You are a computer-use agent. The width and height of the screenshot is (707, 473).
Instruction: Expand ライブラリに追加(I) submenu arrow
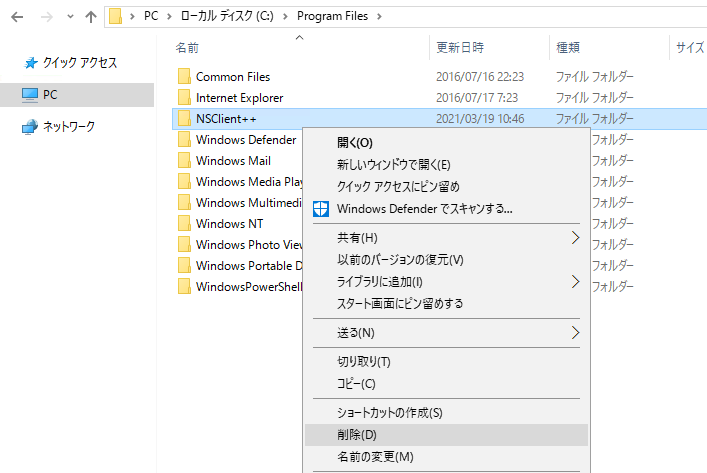point(575,282)
